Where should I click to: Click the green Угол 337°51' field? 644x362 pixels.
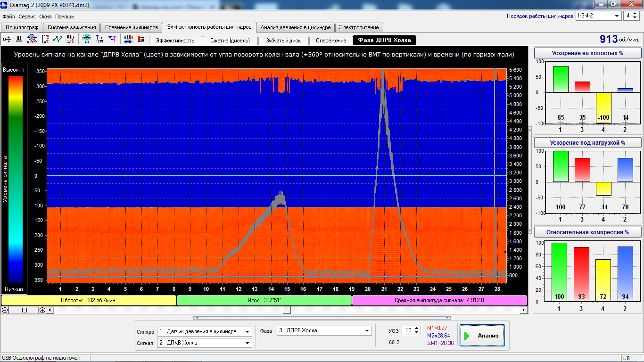[x=264, y=300]
